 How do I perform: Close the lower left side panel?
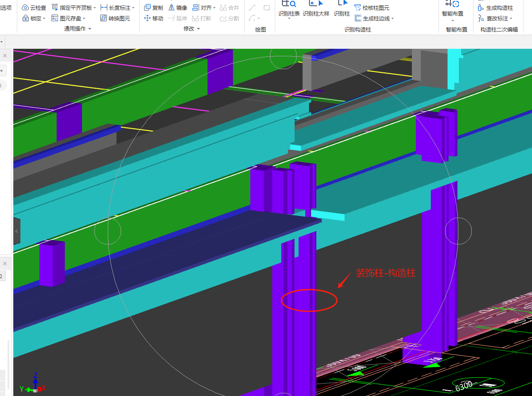pyautogui.click(x=5, y=263)
